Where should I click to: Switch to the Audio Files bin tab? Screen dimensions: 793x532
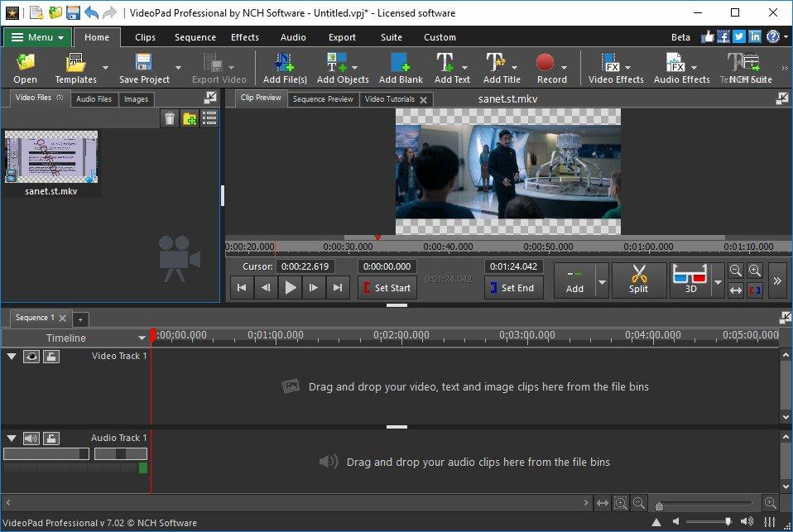(x=94, y=99)
